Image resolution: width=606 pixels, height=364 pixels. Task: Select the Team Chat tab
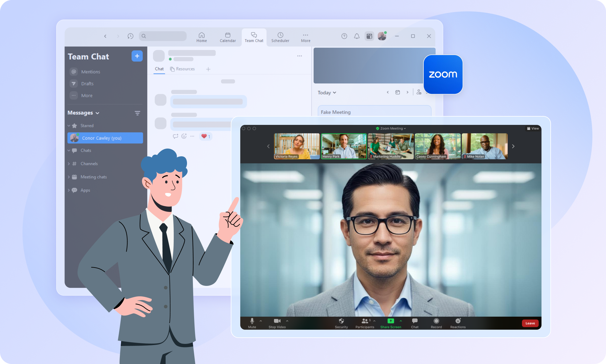point(254,37)
